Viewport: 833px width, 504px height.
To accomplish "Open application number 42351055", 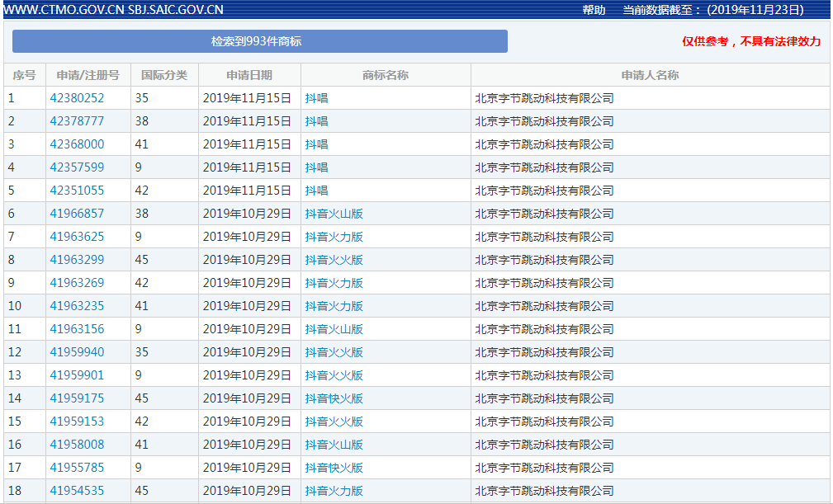I will (x=77, y=191).
